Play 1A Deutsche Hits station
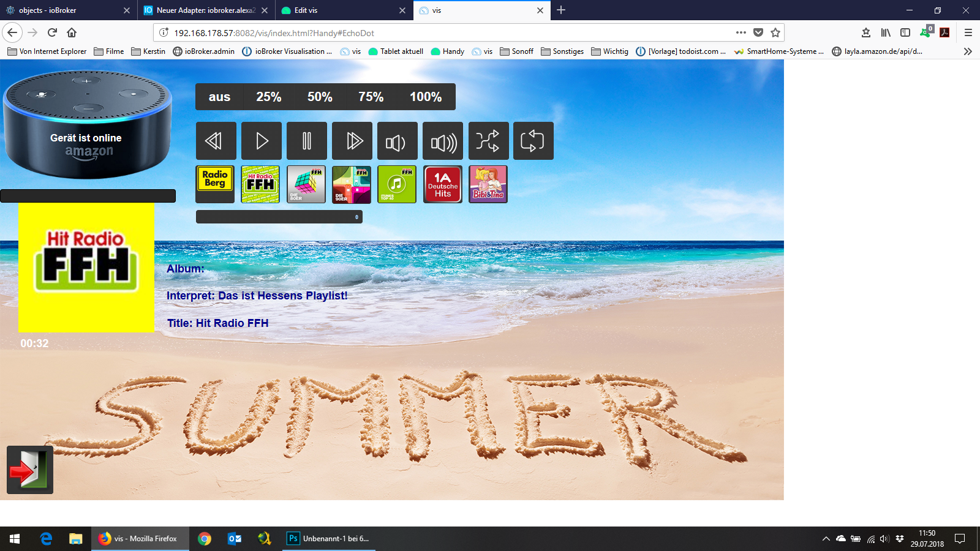The width and height of the screenshot is (980, 551). coord(443,184)
